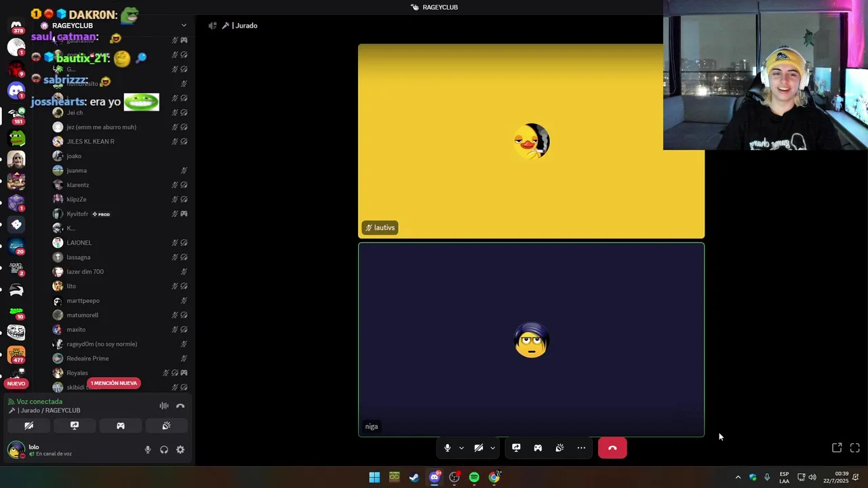The width and height of the screenshot is (868, 488).
Task: Select user Kyvitofr in voice list
Action: pyautogui.click(x=77, y=214)
